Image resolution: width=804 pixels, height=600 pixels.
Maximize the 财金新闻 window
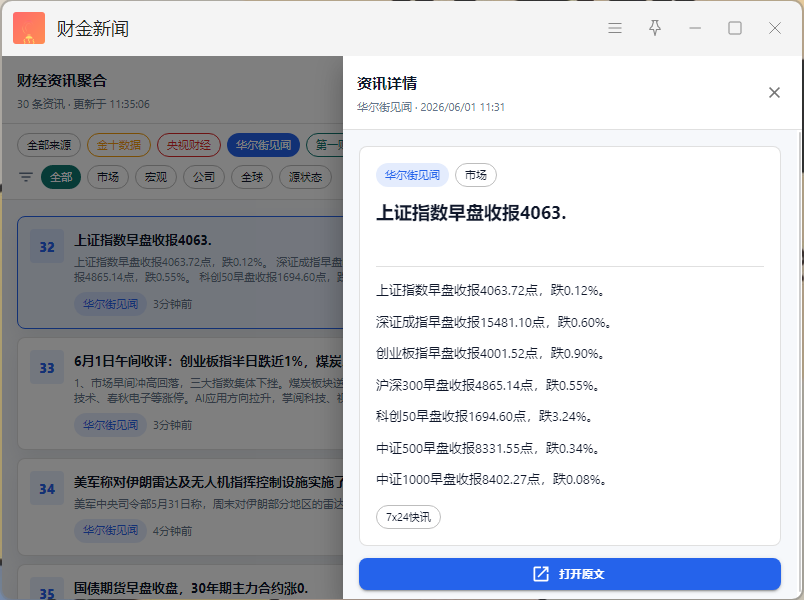(735, 28)
